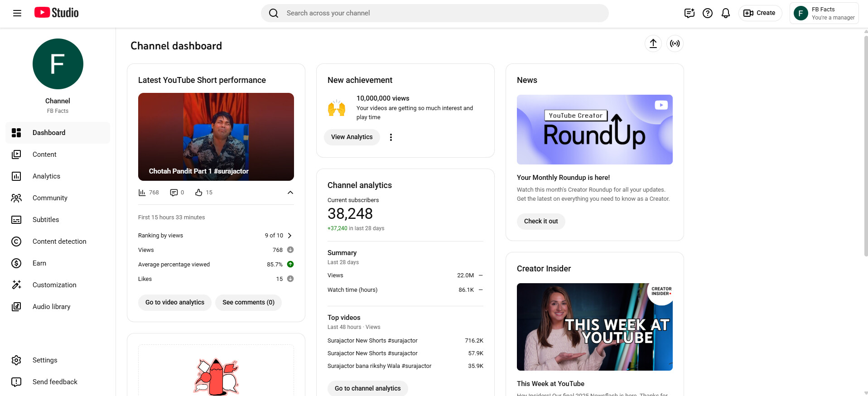Open the hamburger navigation menu
Image resolution: width=868 pixels, height=396 pixels.
click(x=17, y=13)
